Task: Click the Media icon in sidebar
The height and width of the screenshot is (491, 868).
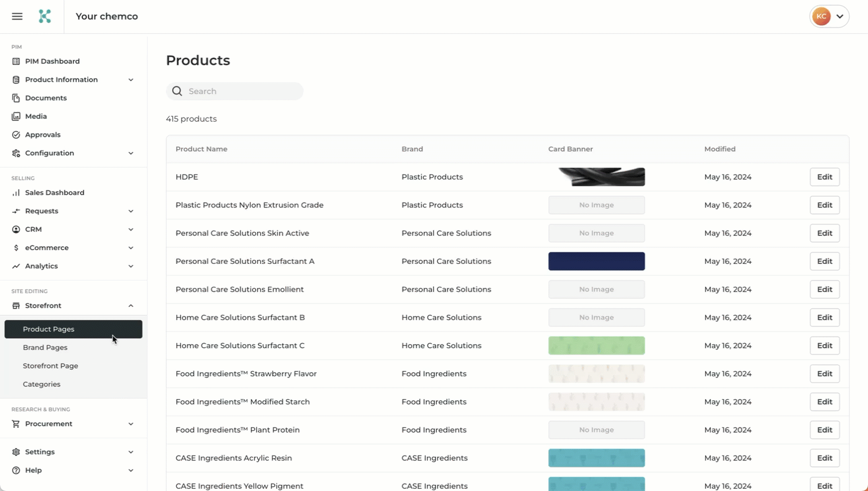Action: tap(16, 116)
